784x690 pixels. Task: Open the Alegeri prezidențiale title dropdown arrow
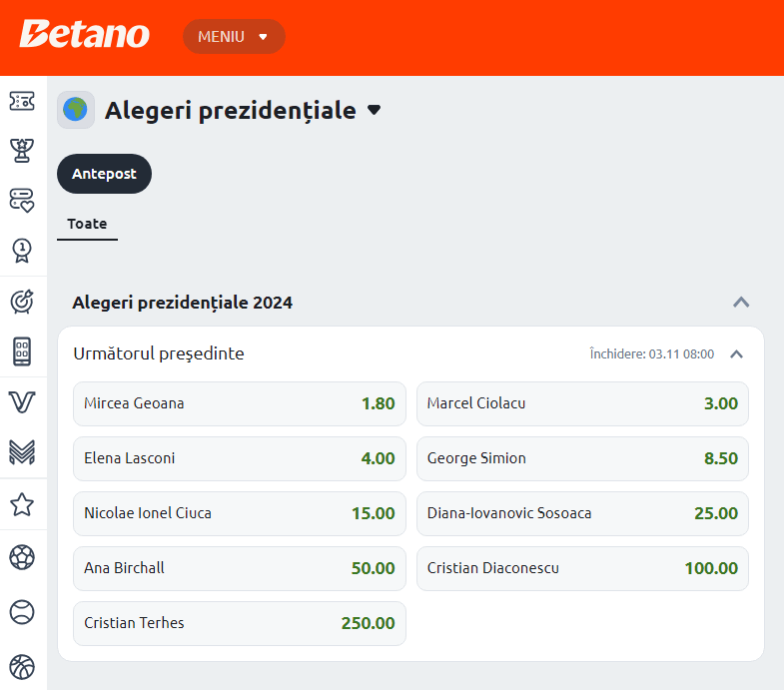click(x=375, y=110)
